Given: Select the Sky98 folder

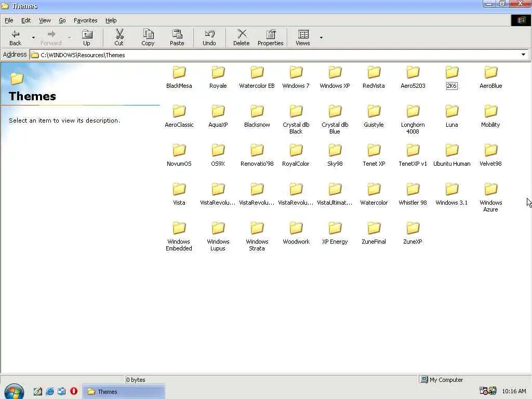Looking at the screenshot, I should pos(335,156).
